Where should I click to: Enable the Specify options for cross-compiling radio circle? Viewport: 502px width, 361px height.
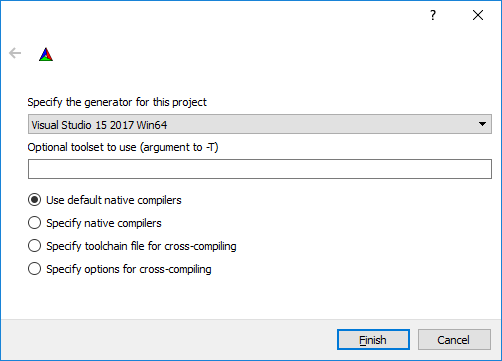pyautogui.click(x=34, y=269)
